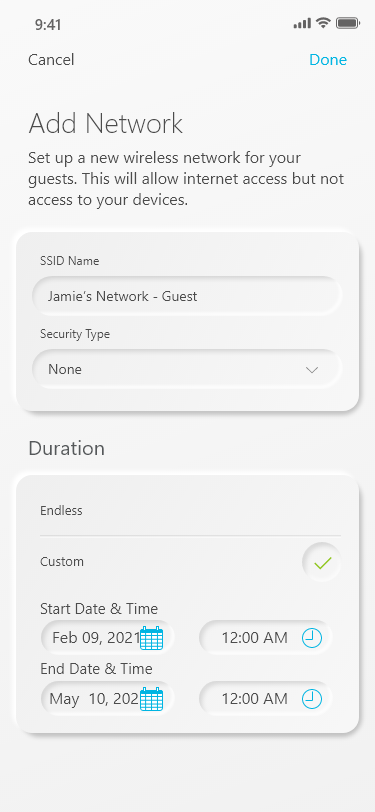Select the start time 12:00 AM field
This screenshot has height=812, width=375.
(265, 638)
